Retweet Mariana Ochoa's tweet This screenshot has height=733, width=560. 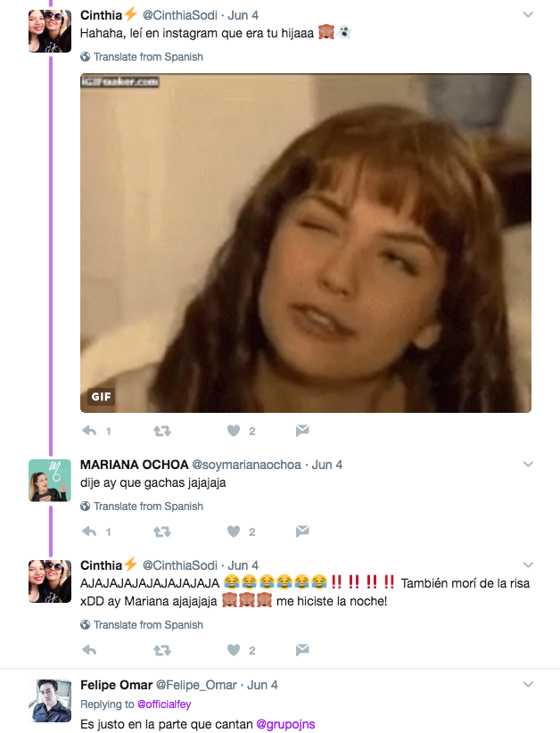(162, 531)
